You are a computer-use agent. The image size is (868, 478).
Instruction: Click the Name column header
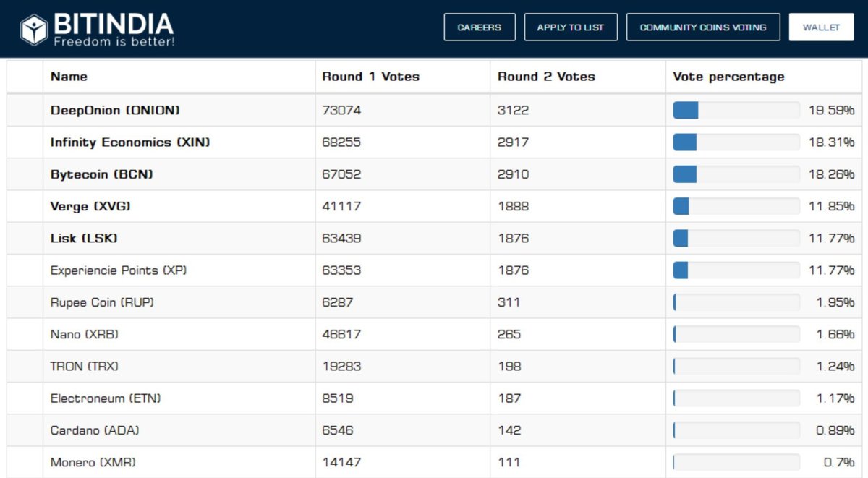69,77
